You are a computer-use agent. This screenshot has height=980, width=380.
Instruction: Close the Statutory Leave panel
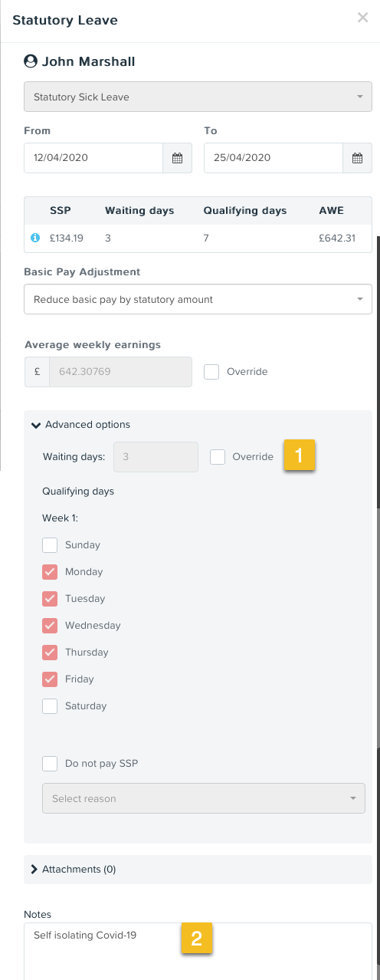point(363,18)
